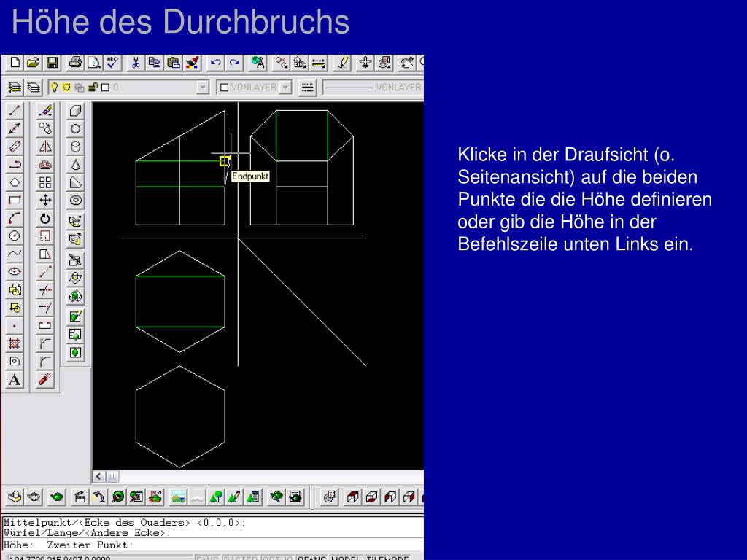Toggle MODELL in the status bar
This screenshot has width=747, height=560.
(347, 557)
